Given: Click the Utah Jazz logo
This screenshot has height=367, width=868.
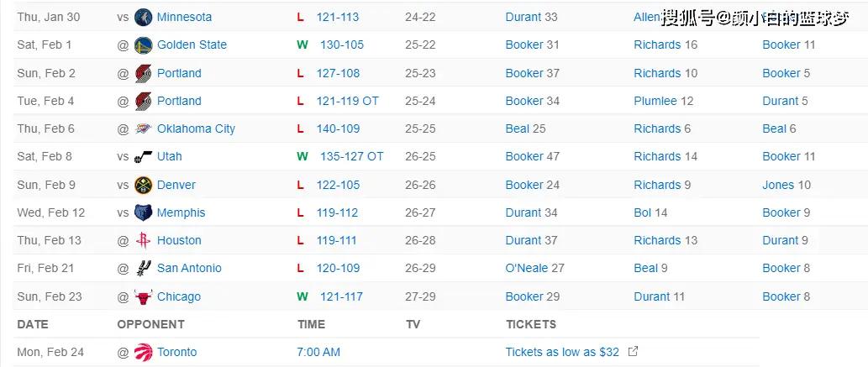Looking at the screenshot, I should (x=144, y=157).
